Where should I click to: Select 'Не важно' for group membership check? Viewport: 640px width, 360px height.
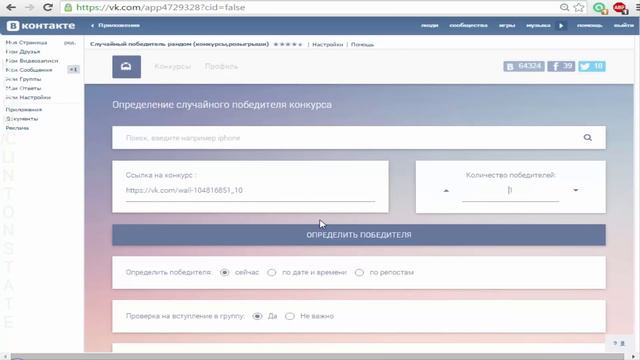pyautogui.click(x=289, y=316)
